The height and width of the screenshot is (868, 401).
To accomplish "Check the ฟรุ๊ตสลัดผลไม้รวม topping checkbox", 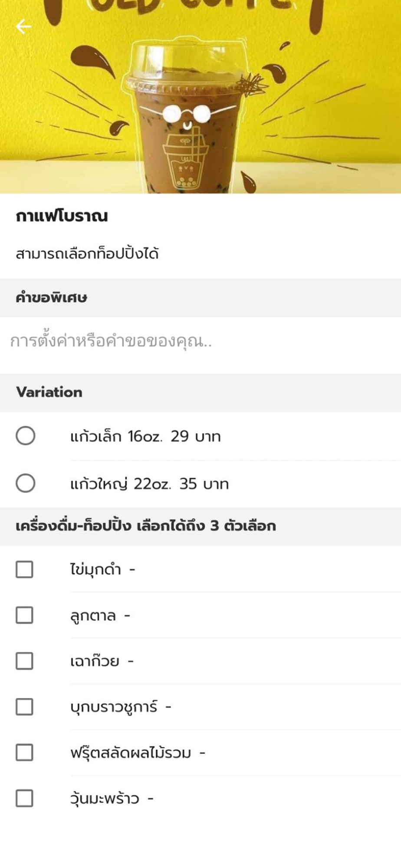I will tap(24, 753).
